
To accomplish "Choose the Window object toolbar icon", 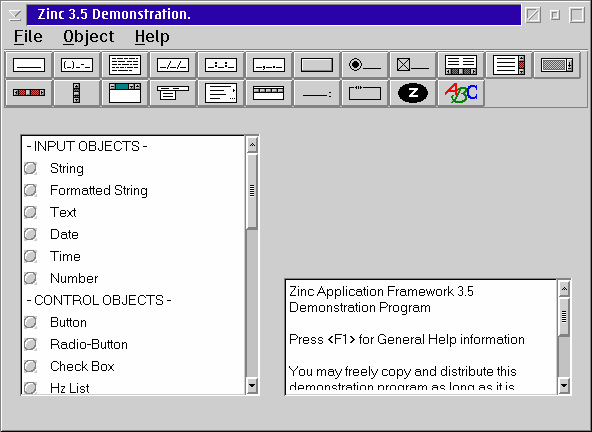I will 125,93.
